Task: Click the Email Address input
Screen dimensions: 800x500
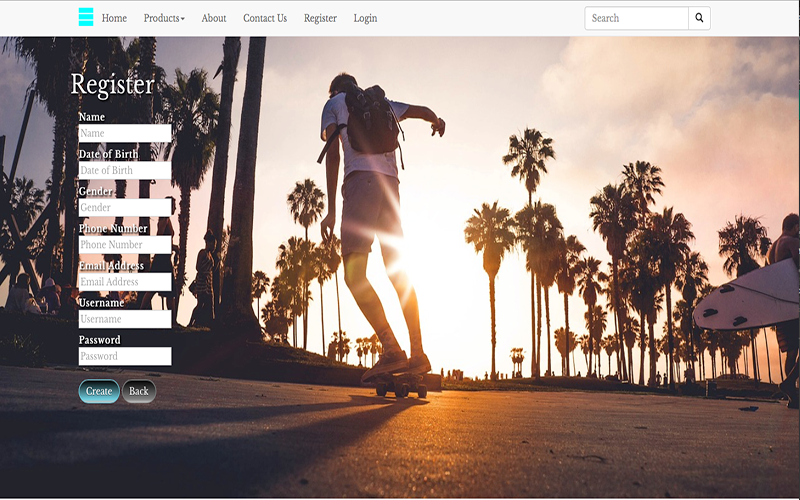Action: tap(125, 282)
